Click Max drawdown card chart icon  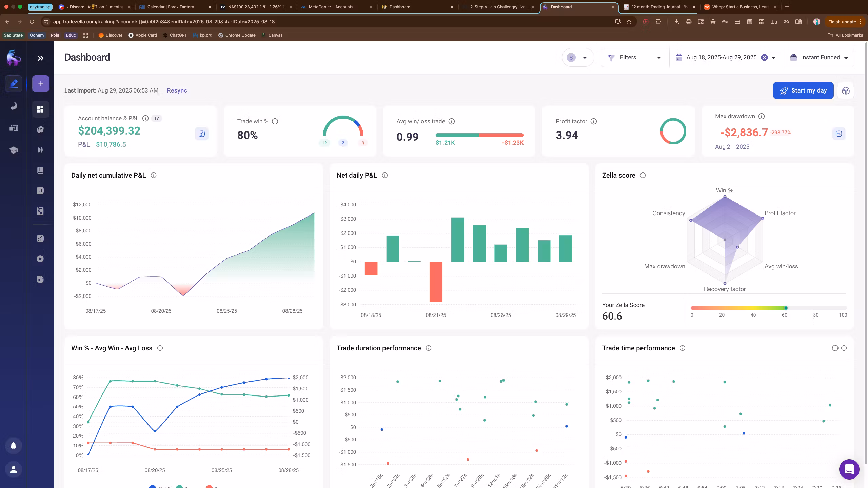click(x=839, y=134)
